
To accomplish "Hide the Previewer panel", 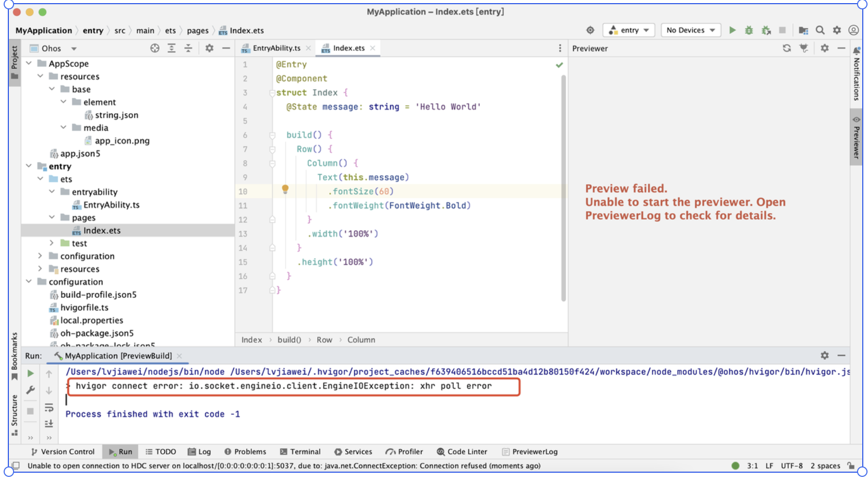I will 841,48.
